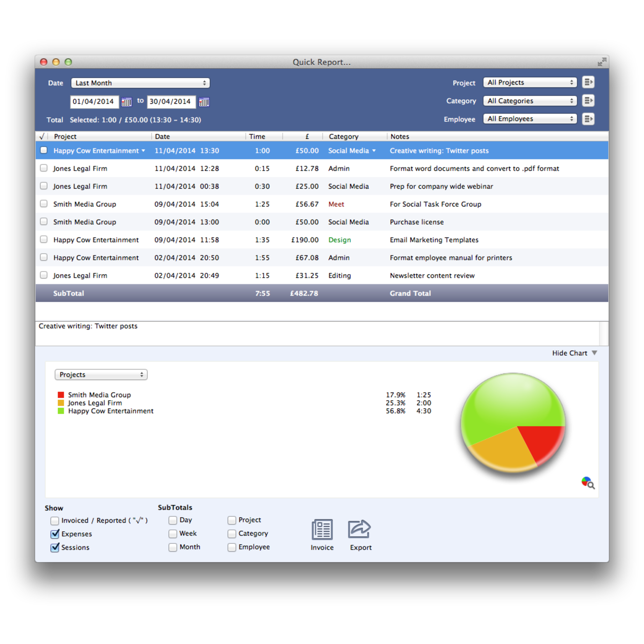Click the report icon beside All Categories

point(588,101)
